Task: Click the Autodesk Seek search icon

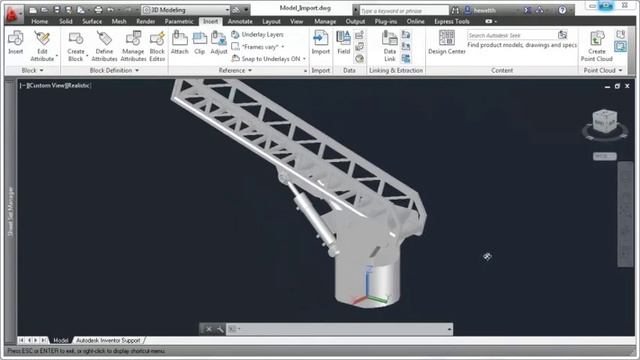Action: 563,35
